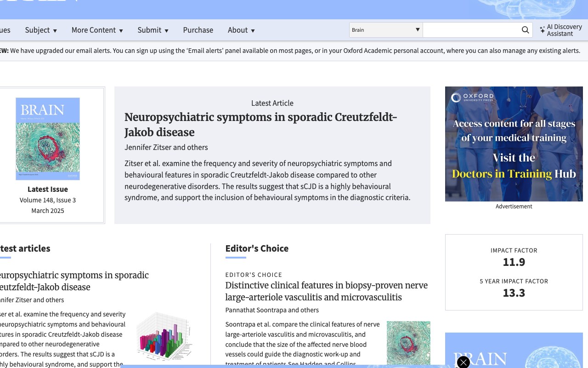Click inside the search text field
The height and width of the screenshot is (368, 588).
click(x=472, y=30)
